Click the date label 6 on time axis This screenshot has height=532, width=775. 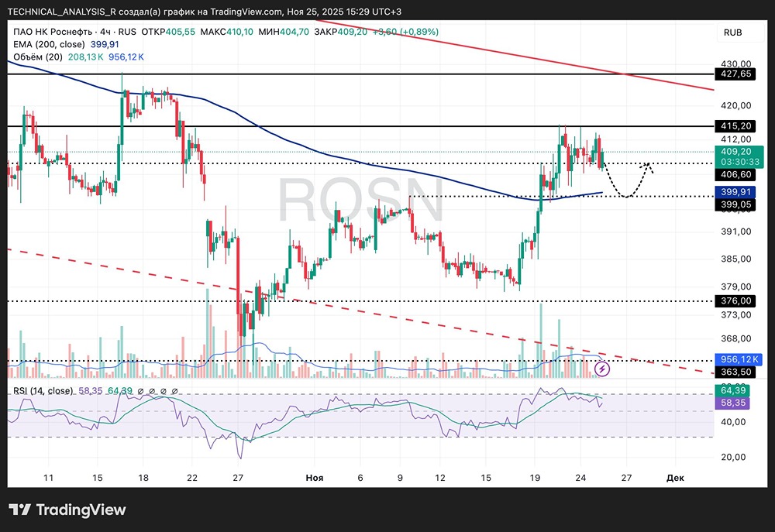pyautogui.click(x=360, y=478)
